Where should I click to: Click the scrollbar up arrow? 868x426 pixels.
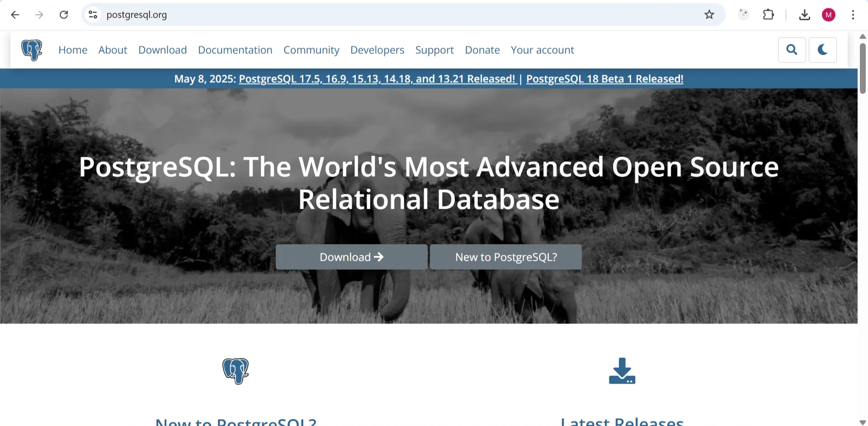[863, 36]
